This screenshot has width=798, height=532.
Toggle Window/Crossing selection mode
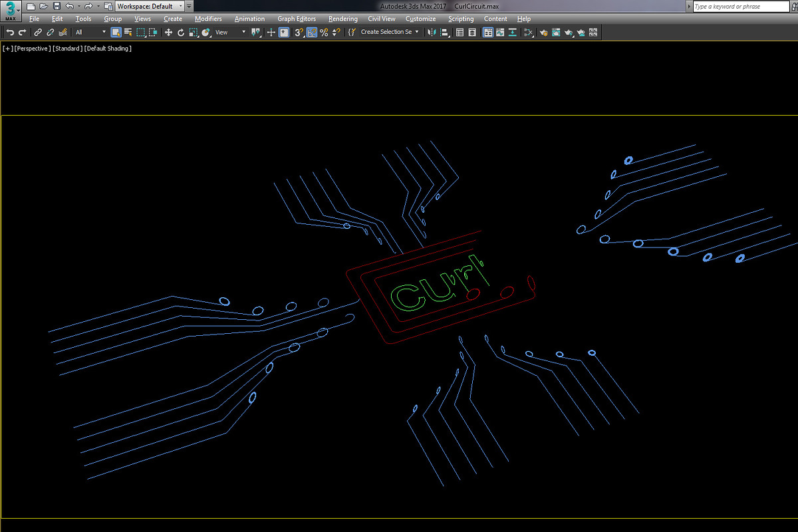click(x=153, y=32)
